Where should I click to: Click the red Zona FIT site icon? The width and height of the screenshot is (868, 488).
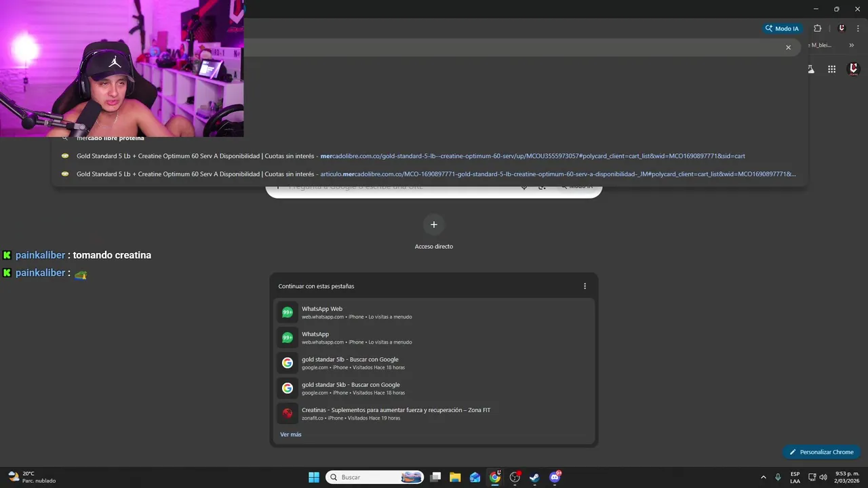click(288, 413)
